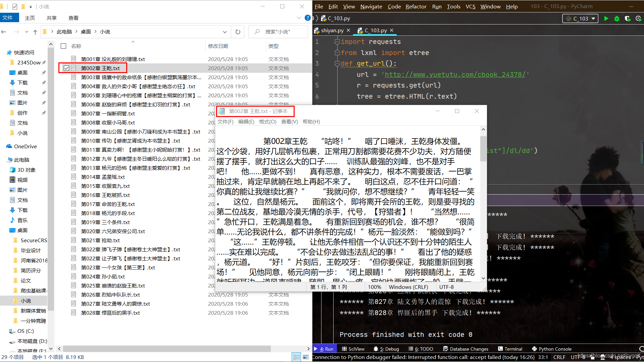Select 音乐 in navigation pane
Screen dimensions: 644x362
coord(22,220)
